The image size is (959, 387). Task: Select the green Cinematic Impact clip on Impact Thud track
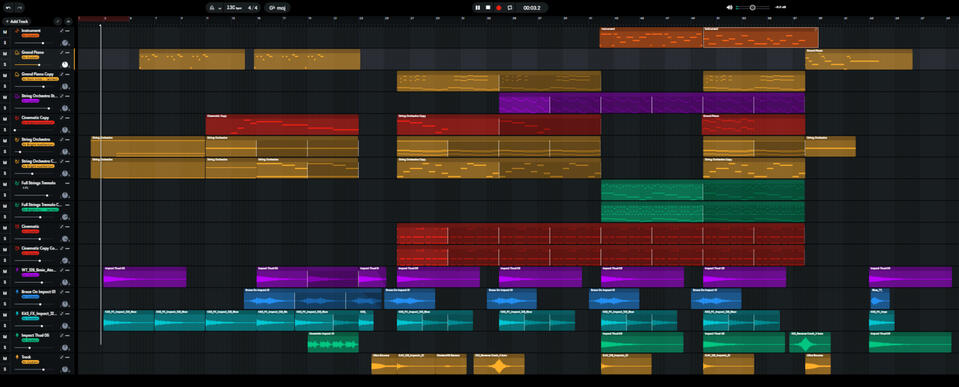(333, 342)
